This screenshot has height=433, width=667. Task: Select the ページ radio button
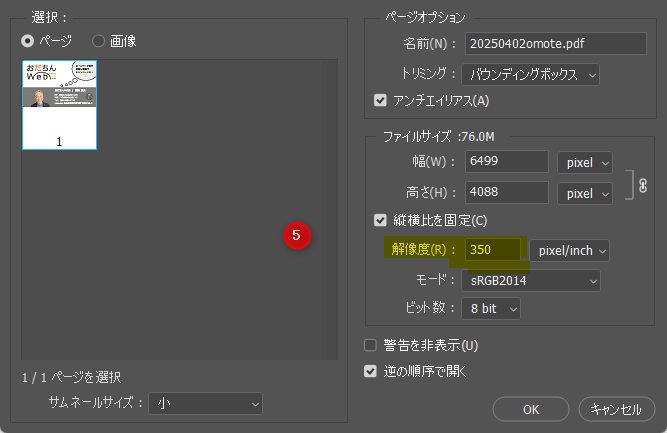[28, 41]
